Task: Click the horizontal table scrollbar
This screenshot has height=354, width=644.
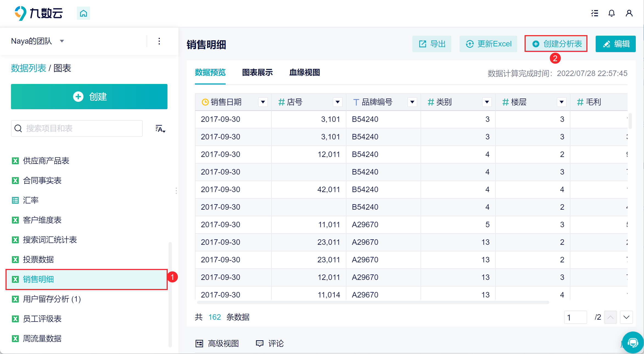Action: point(373,302)
